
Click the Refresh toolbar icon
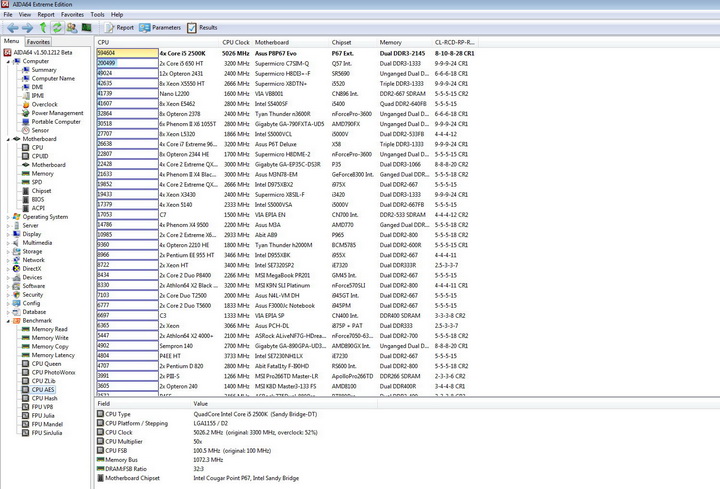pos(57,28)
